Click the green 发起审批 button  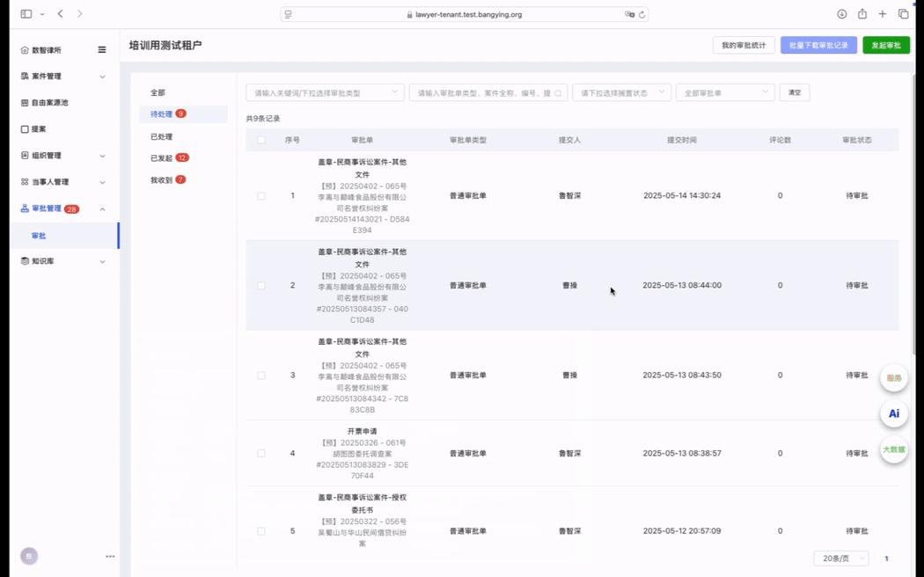886,46
